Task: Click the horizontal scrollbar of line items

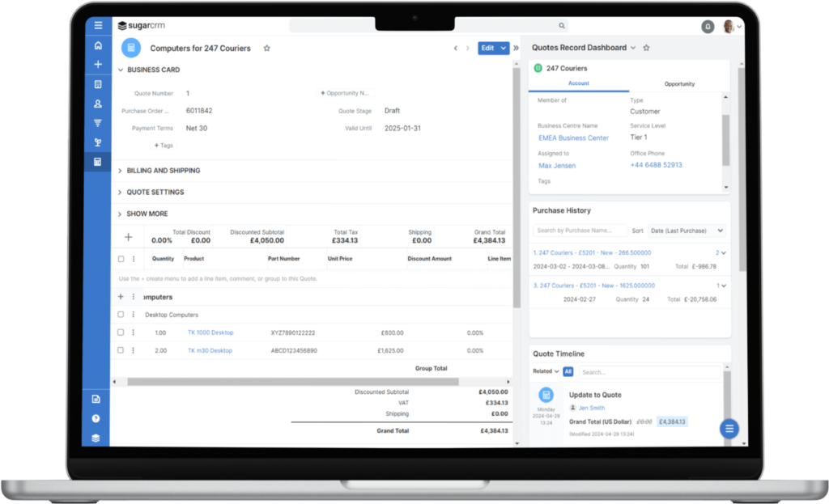Action: point(293,381)
